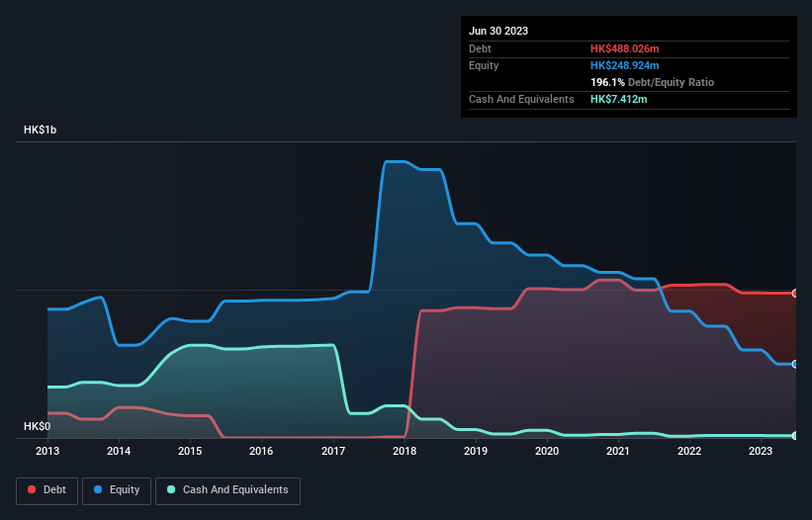
Task: Click the 2013 x-axis label
Action: pyautogui.click(x=47, y=451)
